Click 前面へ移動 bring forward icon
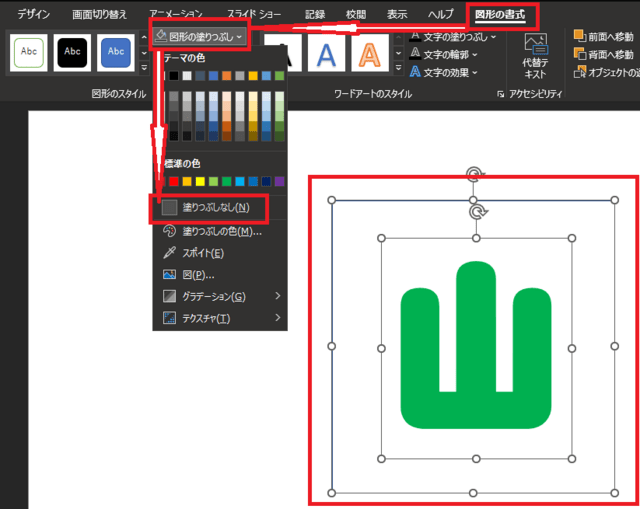This screenshot has width=640, height=509. pyautogui.click(x=581, y=35)
